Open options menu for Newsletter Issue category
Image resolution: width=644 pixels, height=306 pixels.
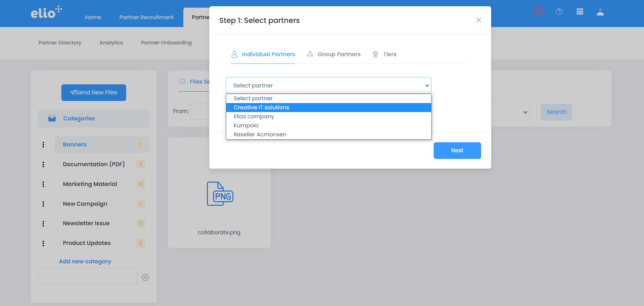pos(43,224)
